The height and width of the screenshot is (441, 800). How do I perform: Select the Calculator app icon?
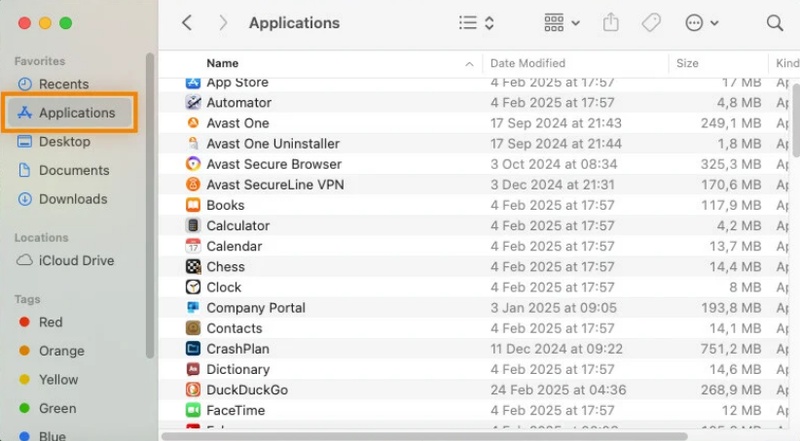coord(193,226)
